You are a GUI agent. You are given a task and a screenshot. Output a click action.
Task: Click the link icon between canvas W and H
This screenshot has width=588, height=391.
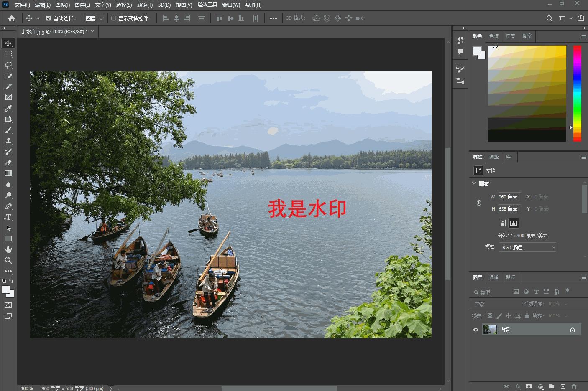coord(479,203)
